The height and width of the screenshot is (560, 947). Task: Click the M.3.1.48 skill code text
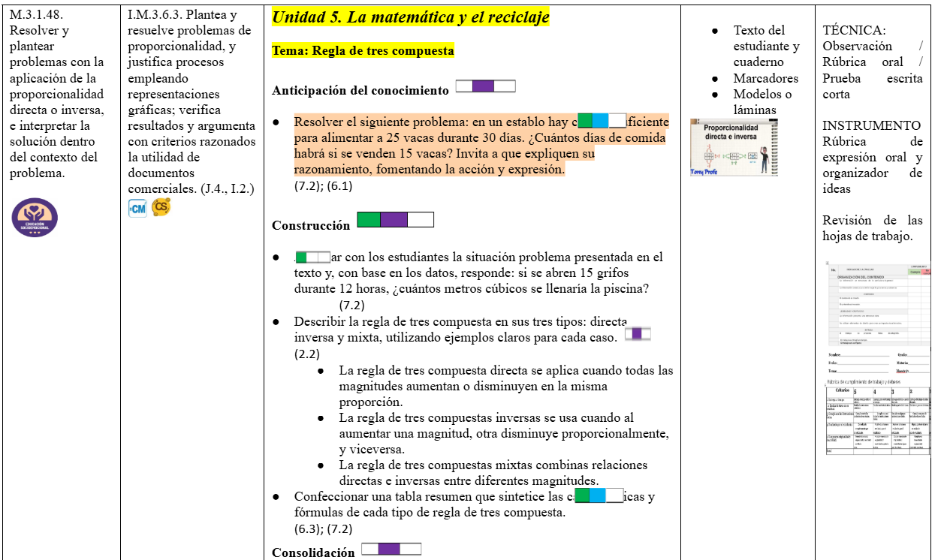(x=36, y=15)
